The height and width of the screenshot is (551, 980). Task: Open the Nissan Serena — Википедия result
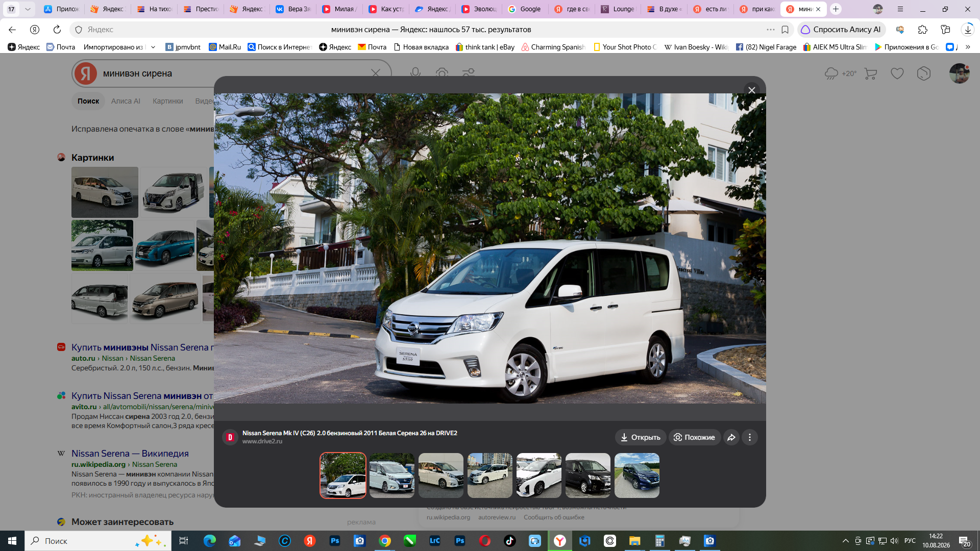130,454
